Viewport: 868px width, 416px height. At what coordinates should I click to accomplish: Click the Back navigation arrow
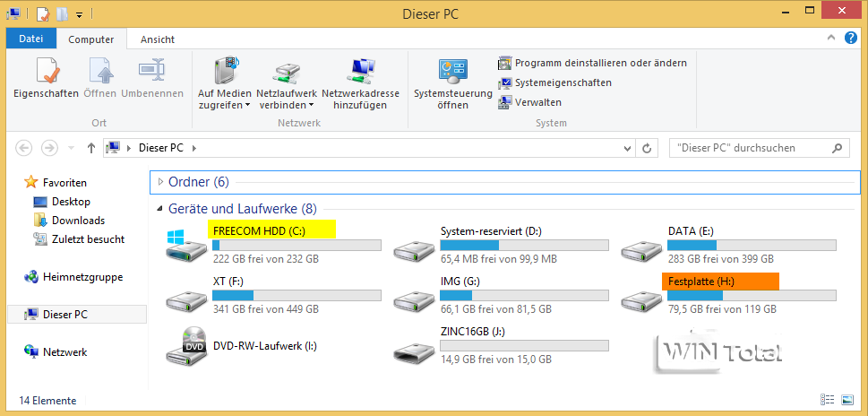24,148
